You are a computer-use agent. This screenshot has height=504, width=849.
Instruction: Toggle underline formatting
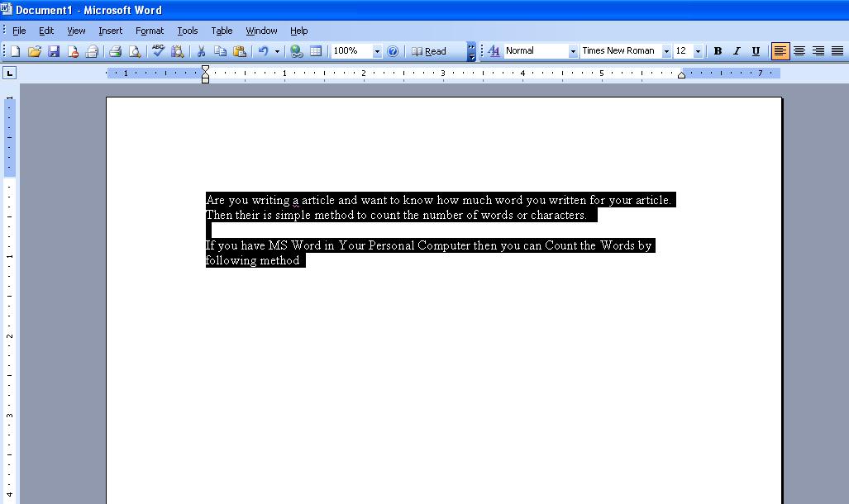(x=755, y=50)
